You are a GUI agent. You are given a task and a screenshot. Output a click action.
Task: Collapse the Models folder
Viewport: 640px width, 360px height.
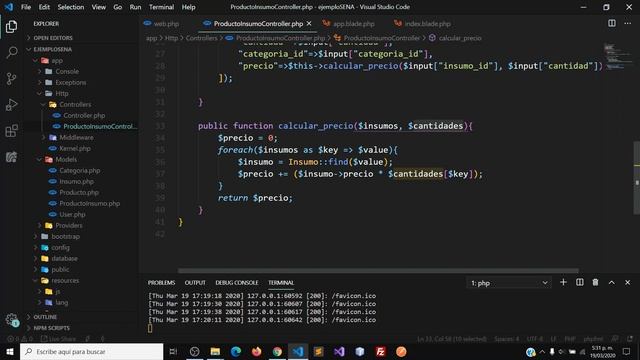81,160
